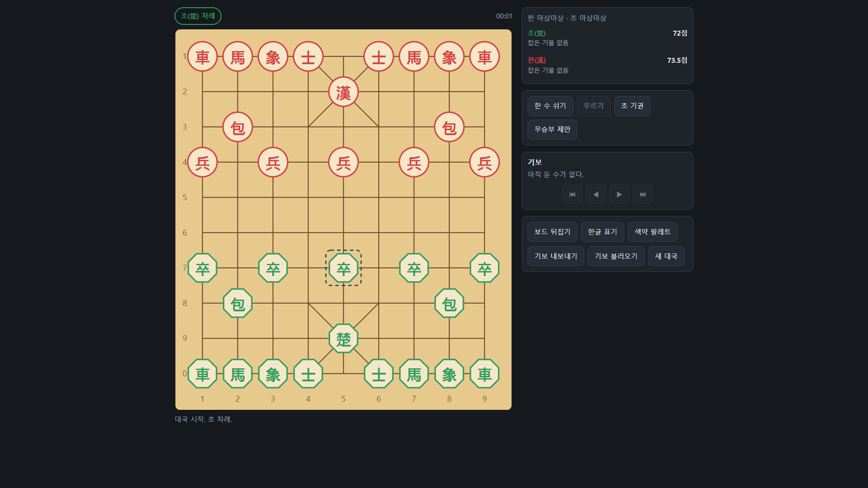Select the red 漢 general piece

pyautogui.click(x=343, y=92)
